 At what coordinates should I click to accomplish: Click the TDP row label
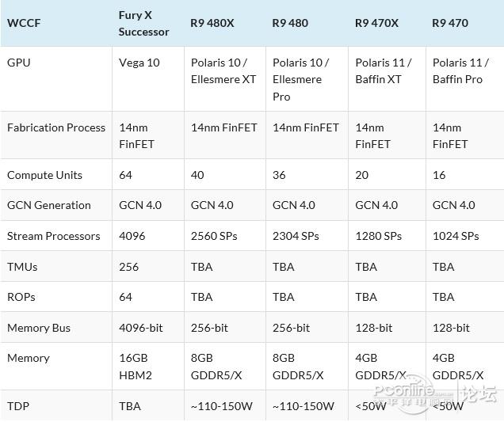(18, 406)
